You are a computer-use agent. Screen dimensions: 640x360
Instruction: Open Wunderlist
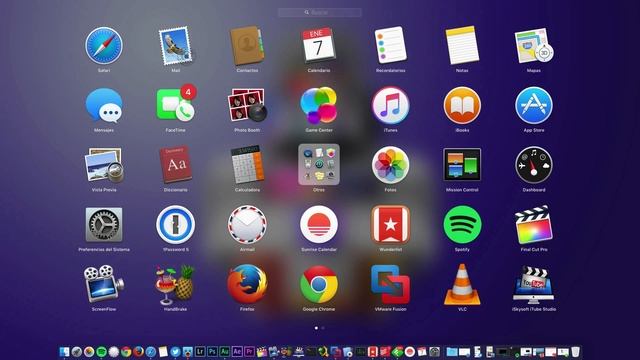(391, 224)
